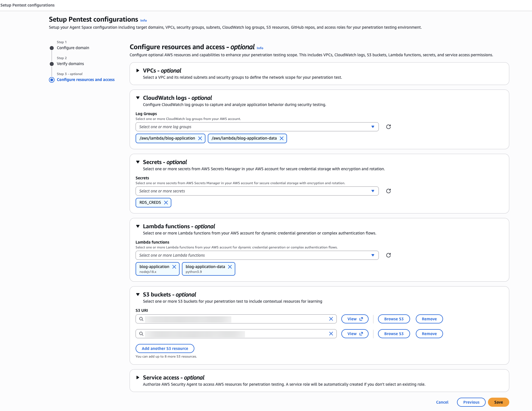Collapse the Secrets optional section

click(x=137, y=162)
